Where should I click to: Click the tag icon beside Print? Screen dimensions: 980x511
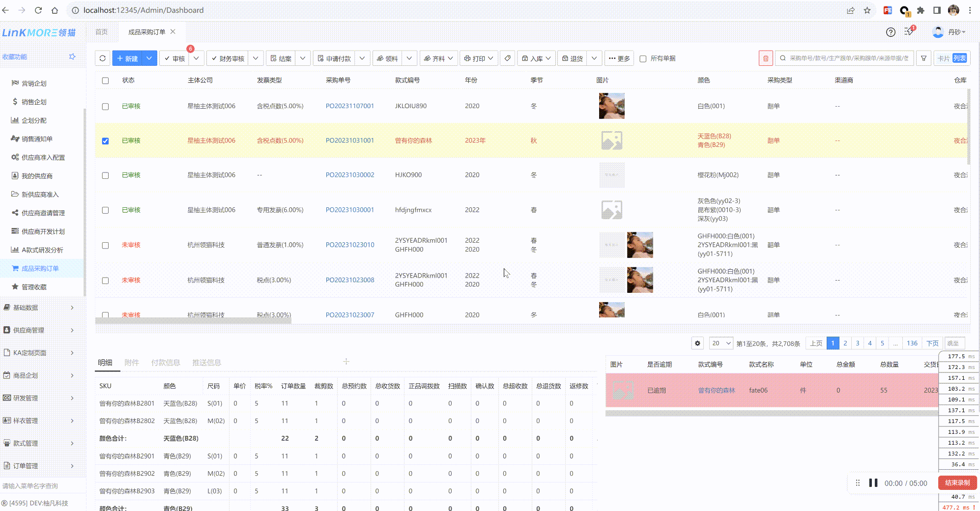[508, 58]
